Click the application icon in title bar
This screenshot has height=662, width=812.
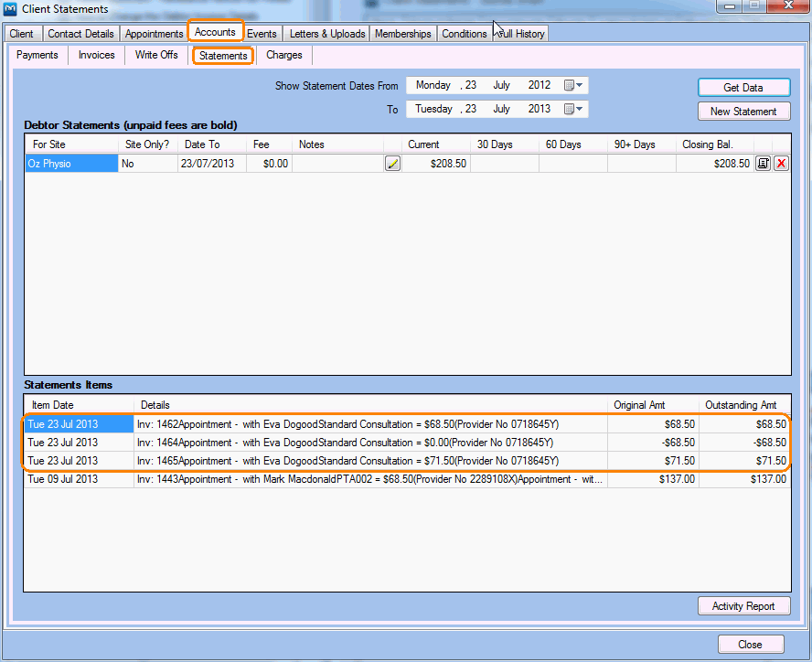(x=9, y=9)
